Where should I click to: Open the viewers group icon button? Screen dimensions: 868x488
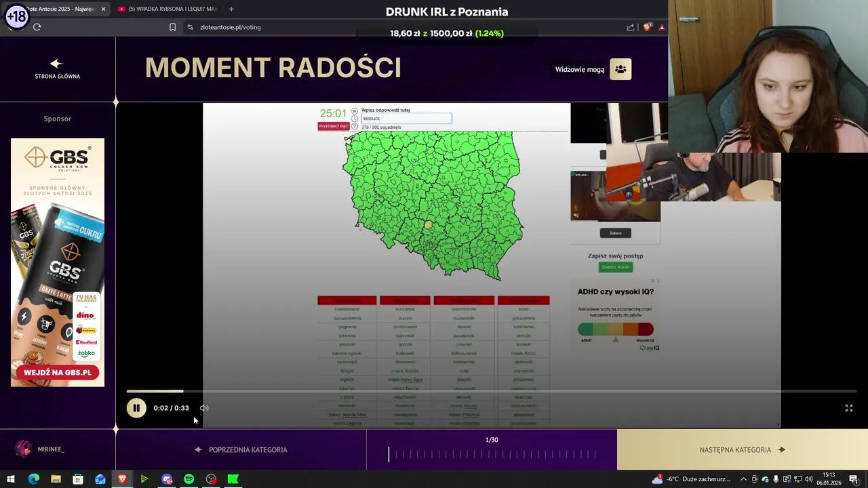click(x=620, y=69)
